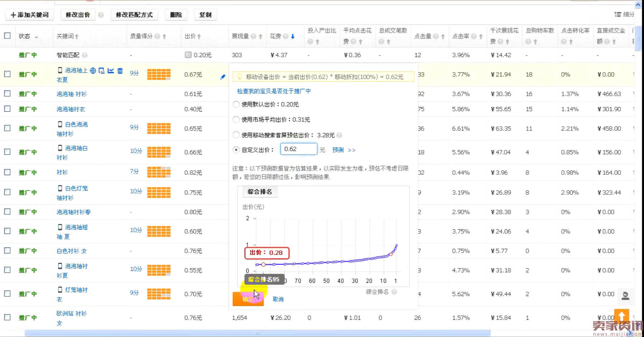
Task: Open keyword link 白色衬衫 女
Action: (x=71, y=251)
